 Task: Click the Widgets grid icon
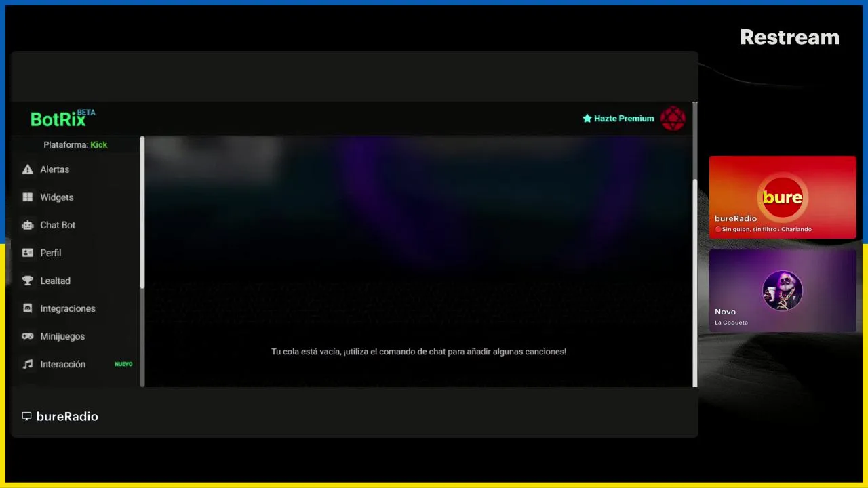coord(27,197)
